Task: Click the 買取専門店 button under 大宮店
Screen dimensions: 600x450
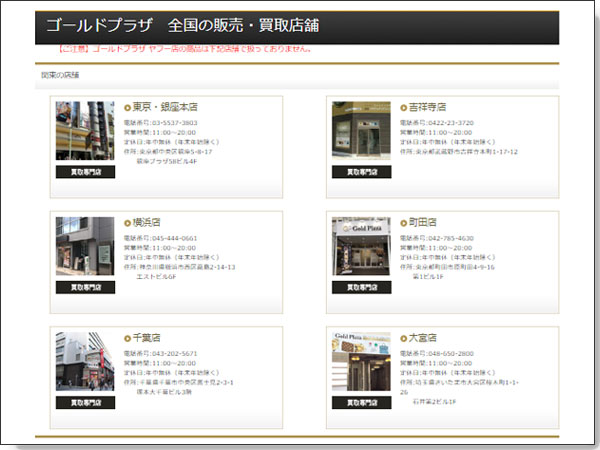Action: (362, 403)
